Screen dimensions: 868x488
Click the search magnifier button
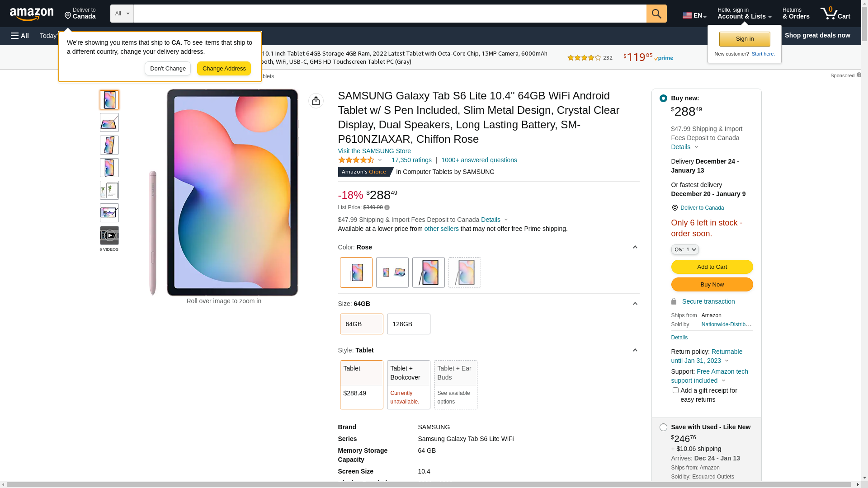click(x=656, y=14)
